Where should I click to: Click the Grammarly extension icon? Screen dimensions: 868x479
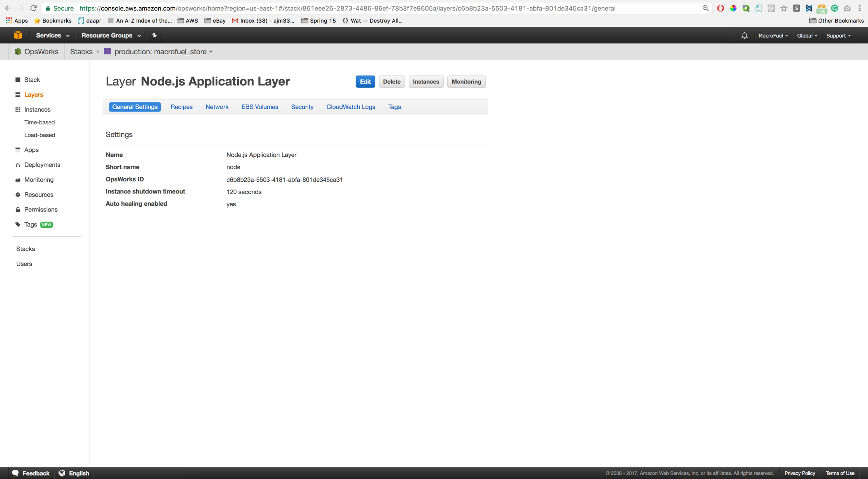[834, 8]
